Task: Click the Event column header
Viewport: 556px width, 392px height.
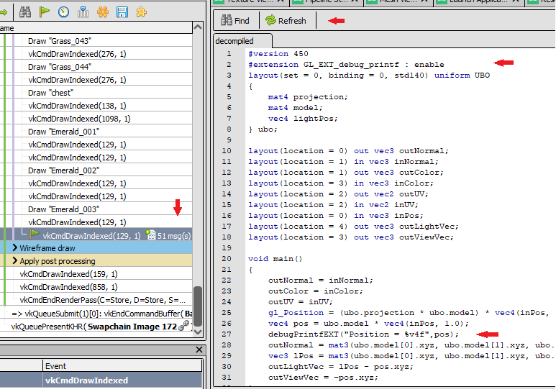Action: coord(56,366)
